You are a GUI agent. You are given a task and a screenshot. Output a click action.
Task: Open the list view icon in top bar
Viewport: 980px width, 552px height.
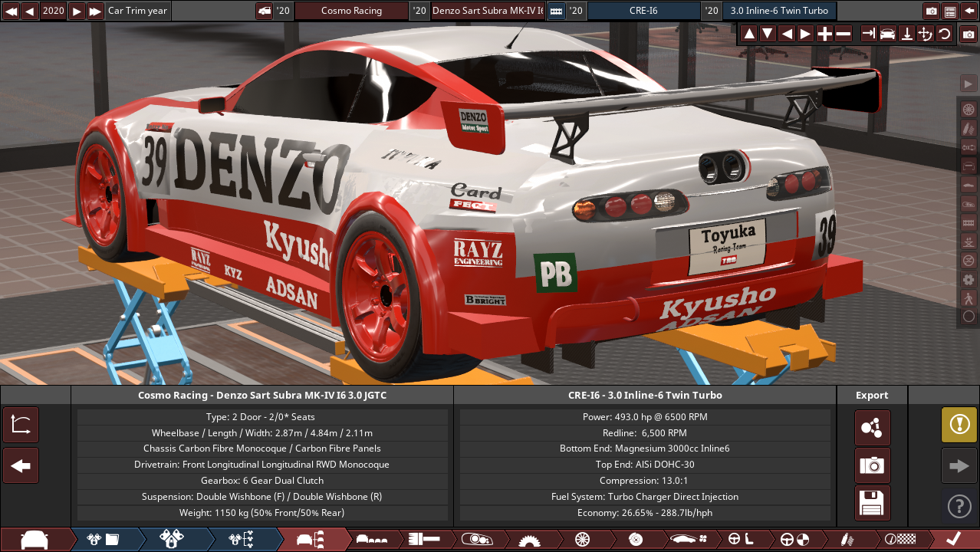950,11
